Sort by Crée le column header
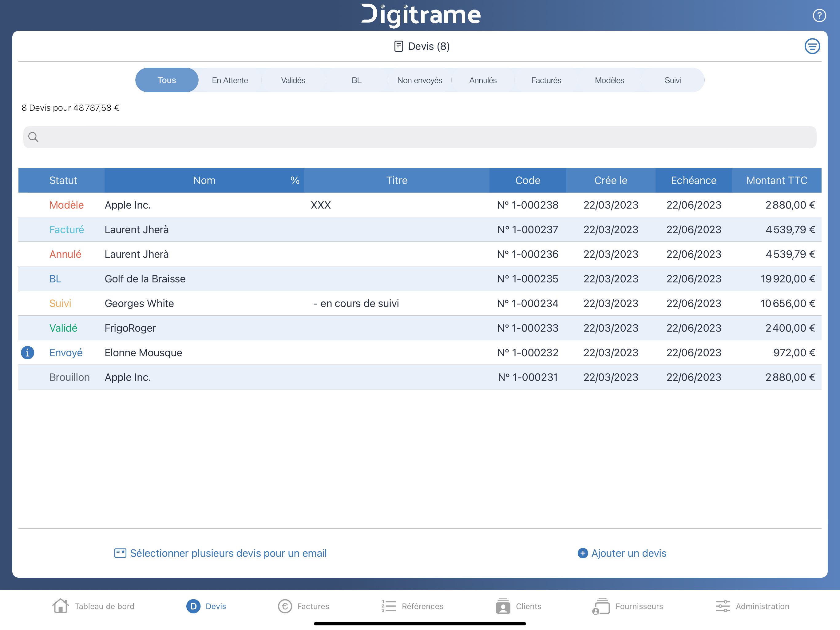840x630 pixels. click(x=611, y=180)
